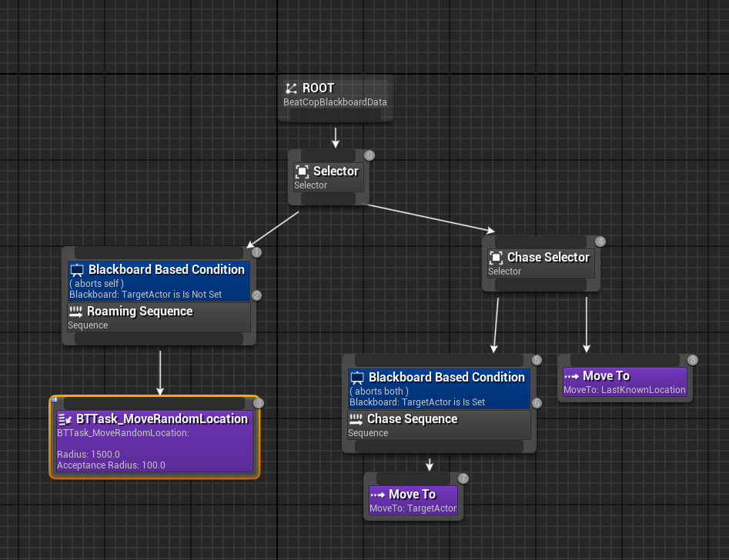This screenshot has width=729, height=560.
Task: Click the top Selector node's icon
Action: (x=302, y=172)
